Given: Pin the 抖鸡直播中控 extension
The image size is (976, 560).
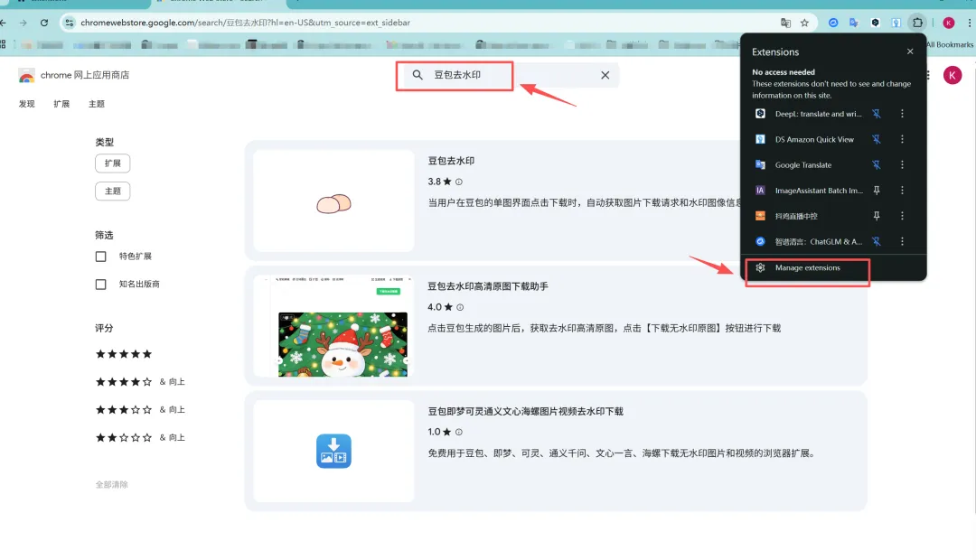Looking at the screenshot, I should coord(877,216).
